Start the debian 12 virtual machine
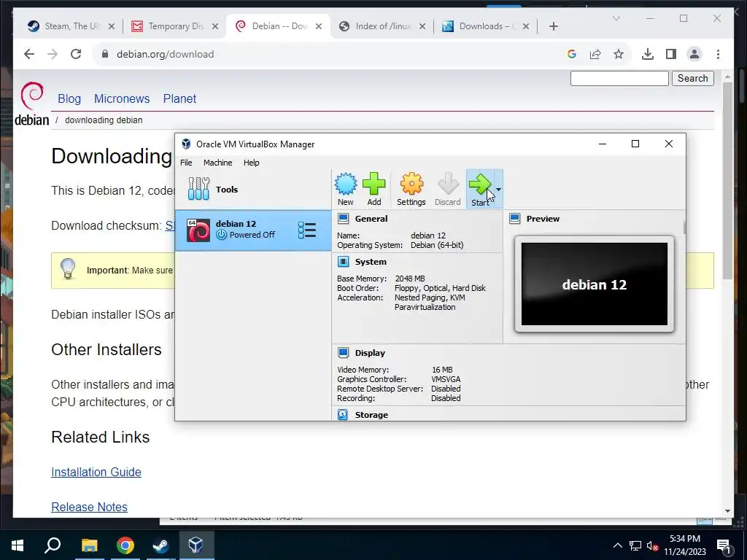Viewport: 747px width, 560px height. [480, 189]
